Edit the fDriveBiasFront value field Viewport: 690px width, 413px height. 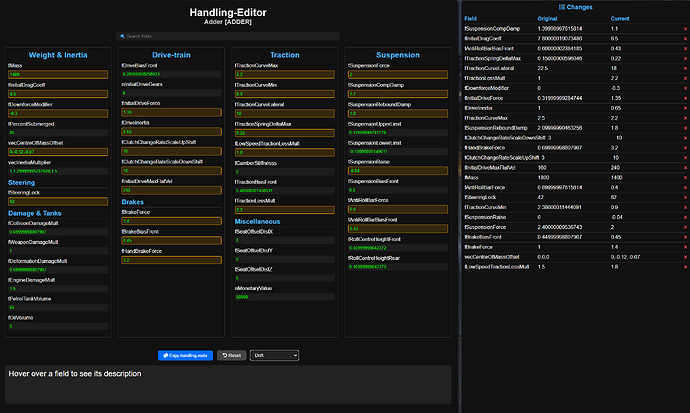(171, 74)
